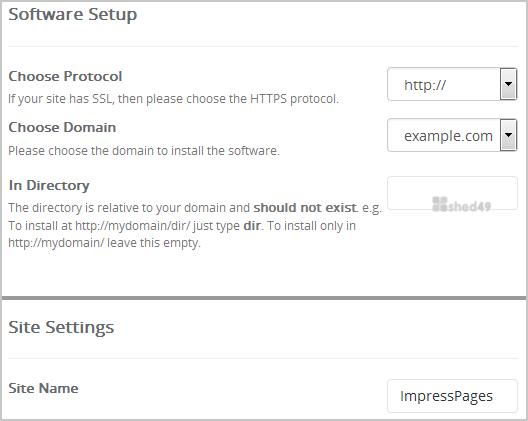528x421 pixels.
Task: Focus the In Directory text field
Action: (452, 193)
